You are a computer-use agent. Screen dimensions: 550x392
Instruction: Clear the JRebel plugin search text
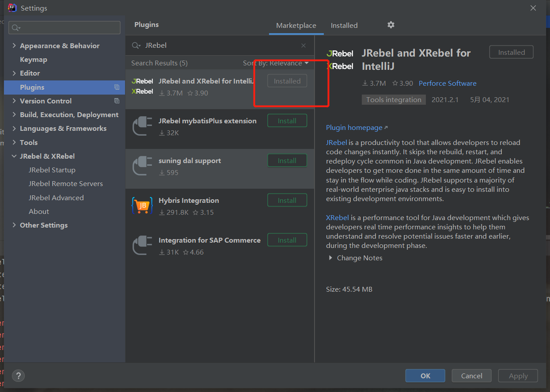point(303,46)
